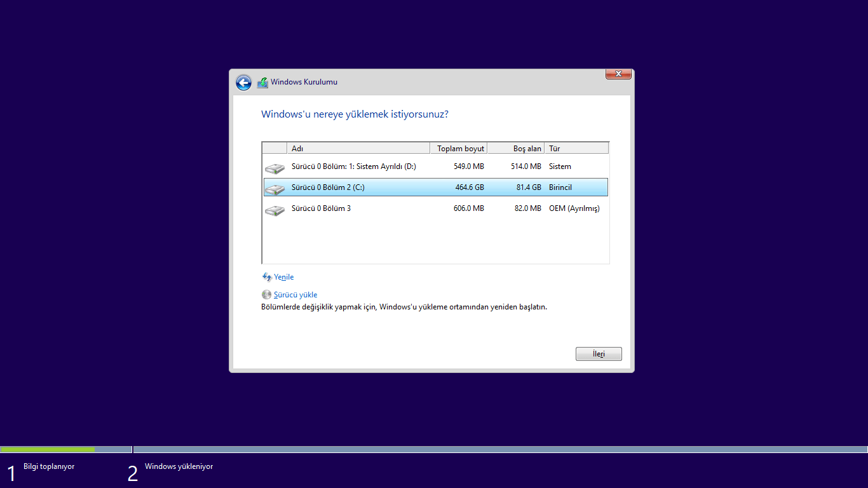Screen dimensions: 868x488
Task: Click the refresh icon beside Yenile
Action: pyautogui.click(x=267, y=277)
